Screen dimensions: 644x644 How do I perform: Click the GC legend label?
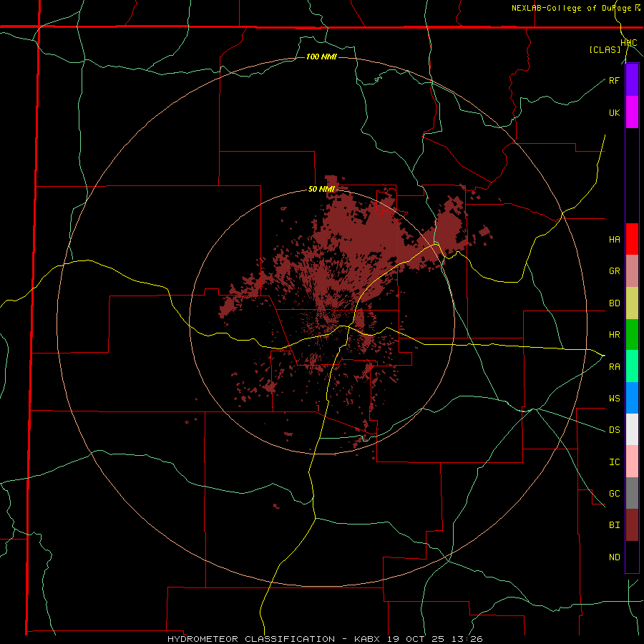(614, 494)
